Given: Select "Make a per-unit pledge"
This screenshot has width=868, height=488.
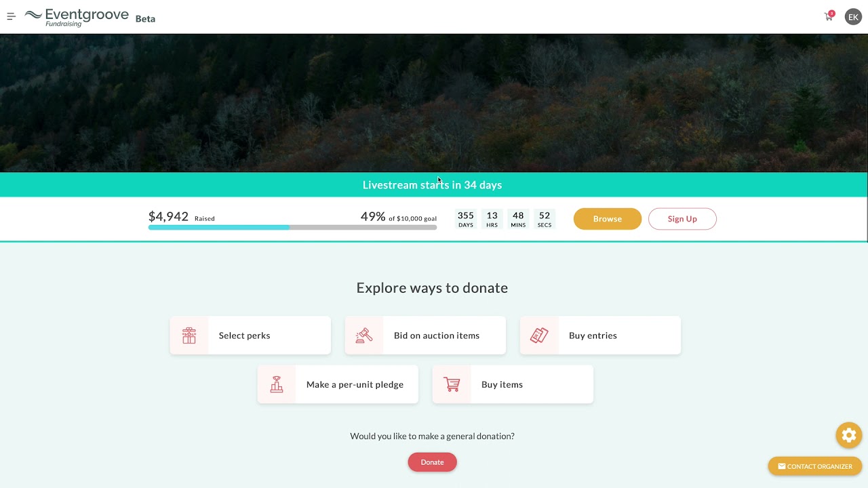Looking at the screenshot, I should (338, 384).
